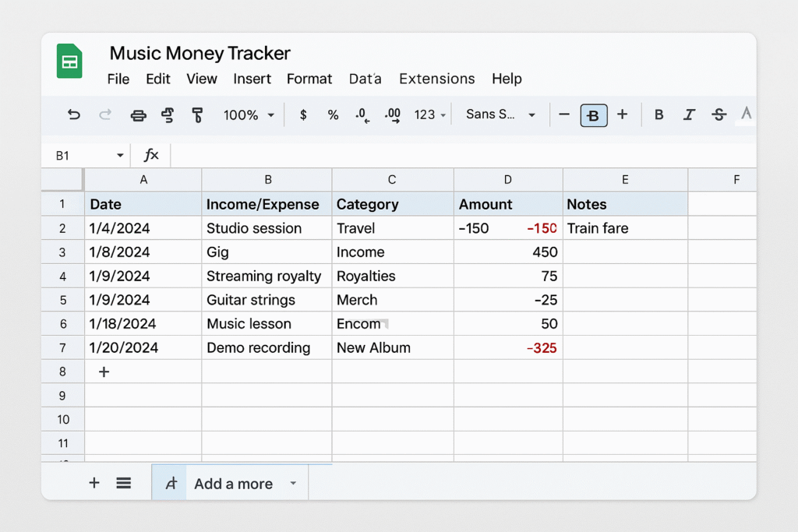The image size is (798, 532).
Task: Toggle bold formatting
Action: [x=659, y=115]
